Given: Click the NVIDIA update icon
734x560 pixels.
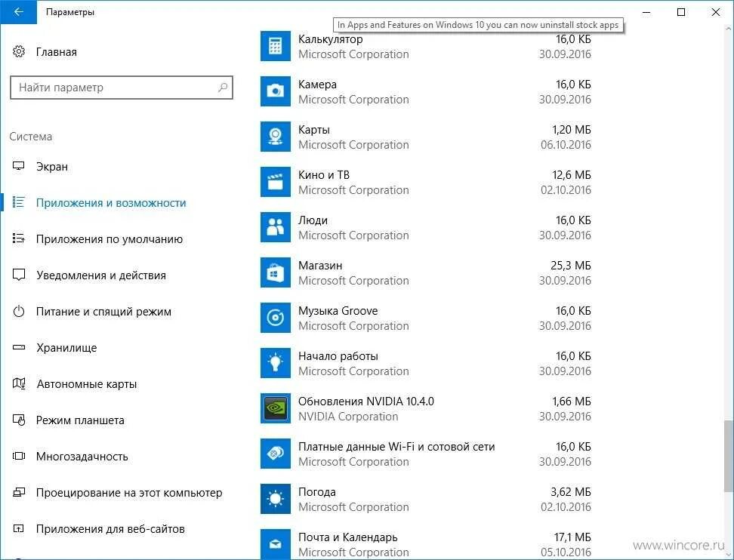Looking at the screenshot, I should [275, 408].
